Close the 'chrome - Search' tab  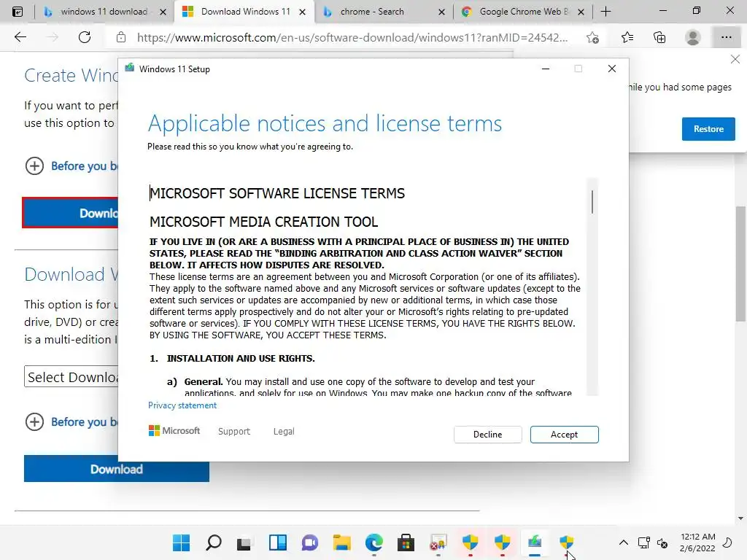pos(441,12)
